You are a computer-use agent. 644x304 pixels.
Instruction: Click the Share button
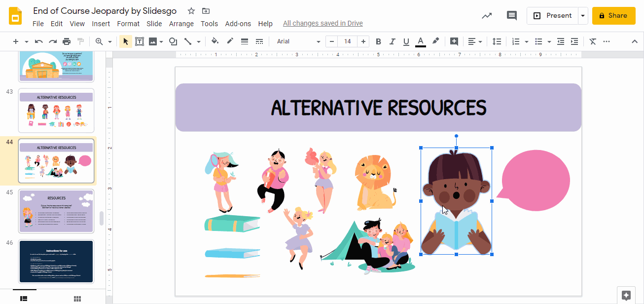point(613,15)
